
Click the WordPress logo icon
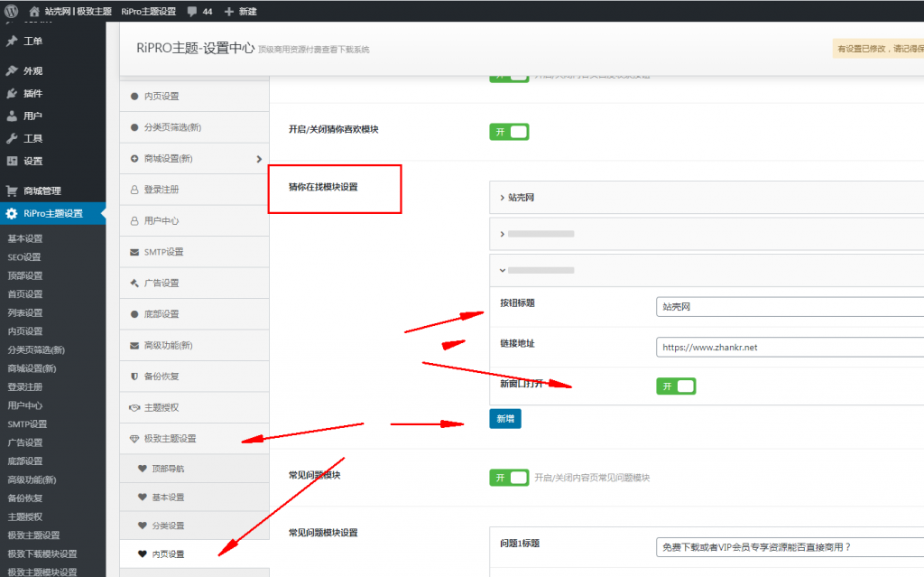(x=11, y=11)
